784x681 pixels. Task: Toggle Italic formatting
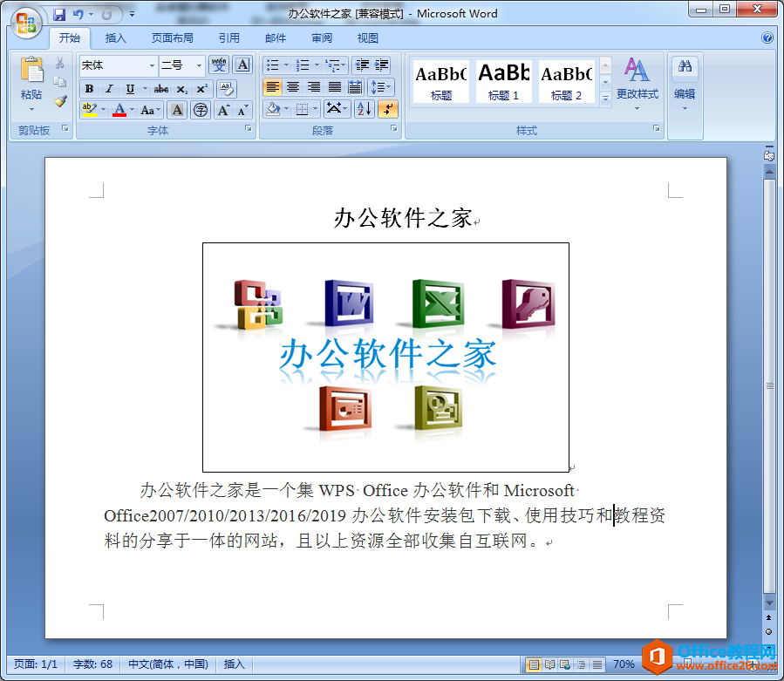109,89
